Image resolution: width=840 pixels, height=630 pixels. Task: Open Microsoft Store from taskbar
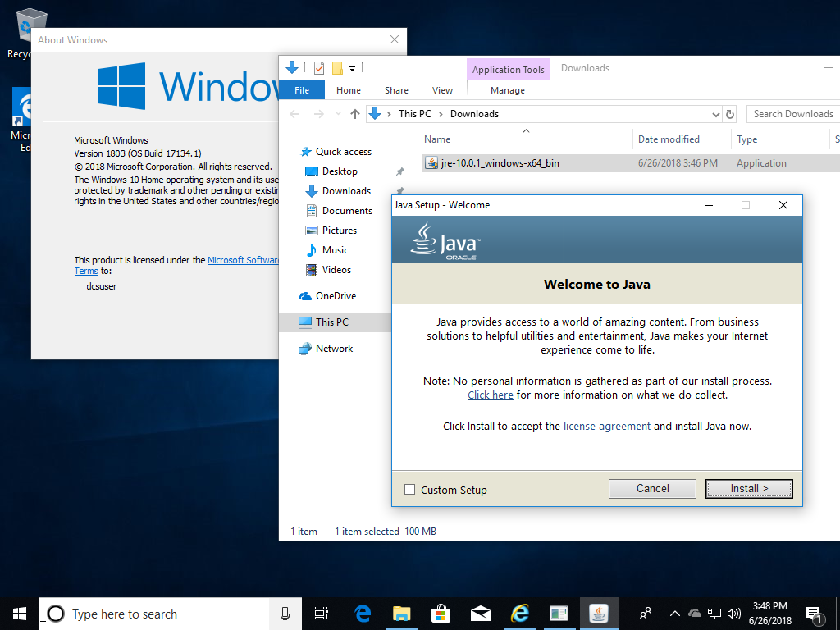(441, 614)
